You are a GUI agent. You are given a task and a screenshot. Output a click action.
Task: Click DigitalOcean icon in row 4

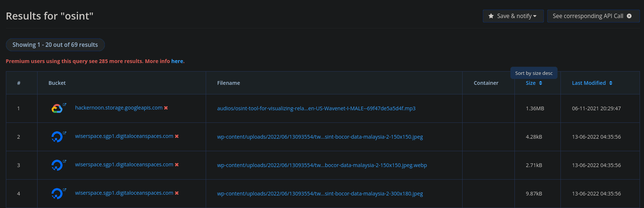pyautogui.click(x=57, y=194)
